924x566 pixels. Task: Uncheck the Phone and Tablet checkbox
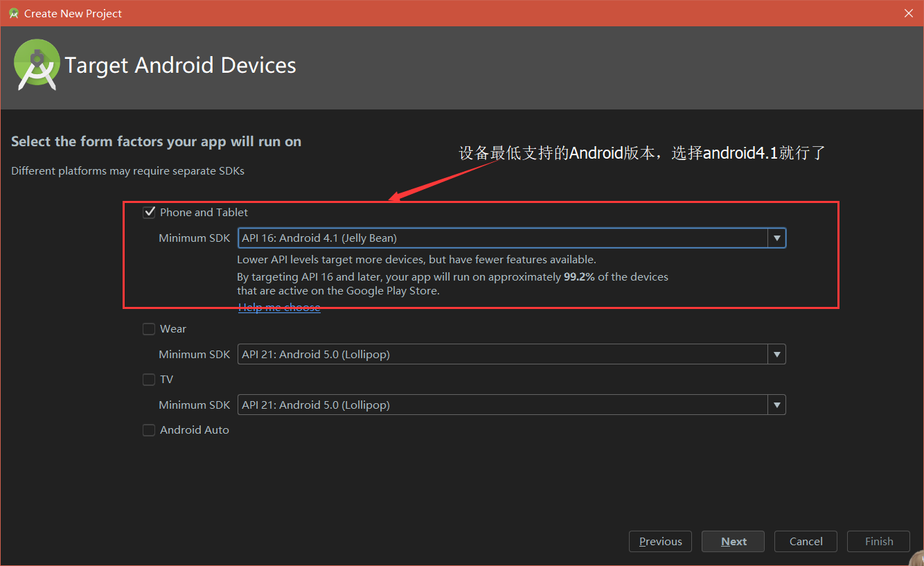point(149,212)
